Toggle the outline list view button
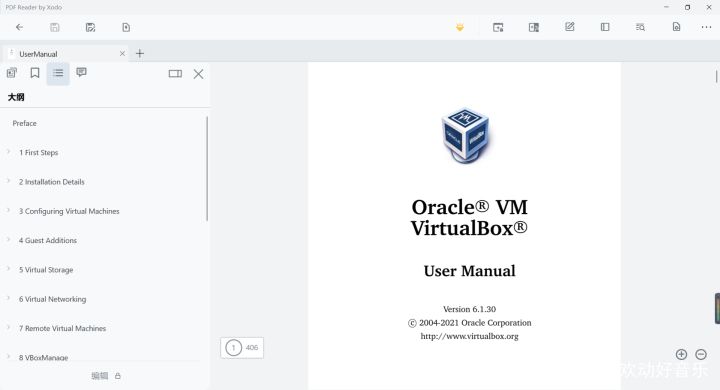 tap(58, 73)
